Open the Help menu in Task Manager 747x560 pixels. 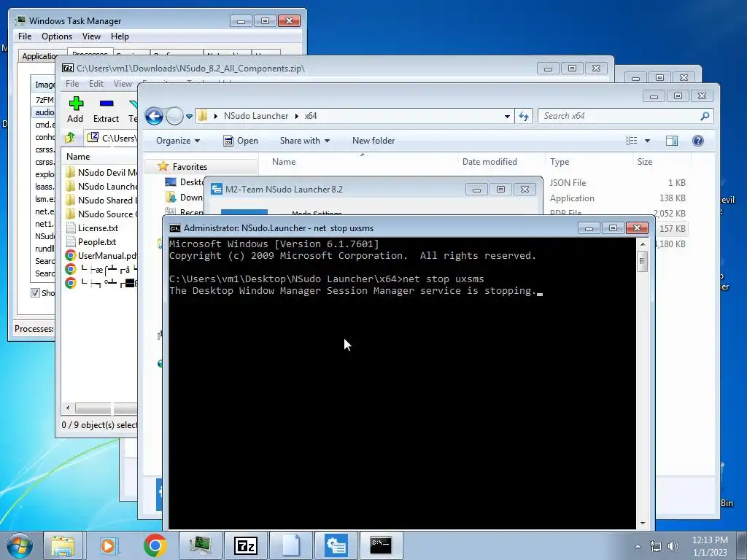tap(120, 36)
